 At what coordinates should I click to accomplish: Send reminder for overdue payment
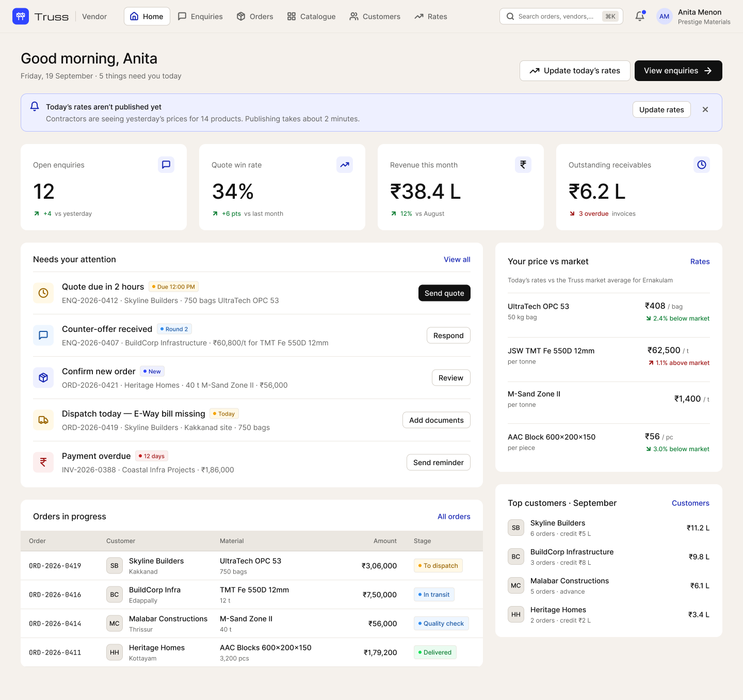click(x=439, y=463)
